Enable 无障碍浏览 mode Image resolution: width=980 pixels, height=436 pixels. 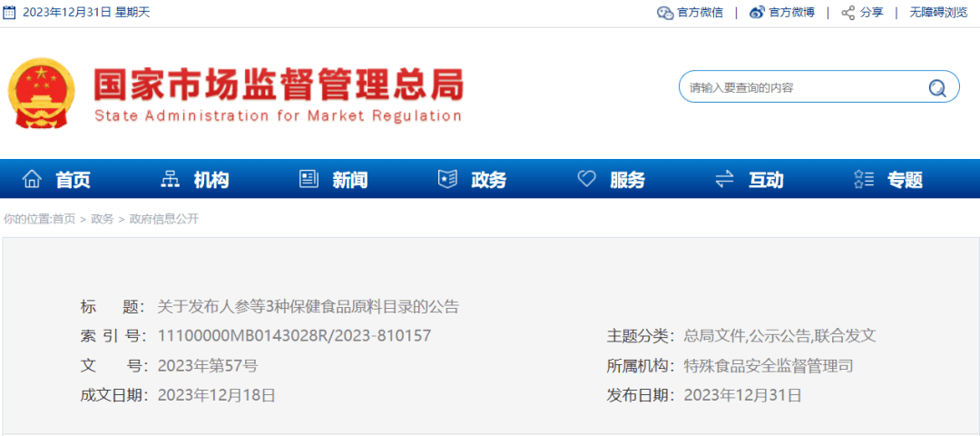coord(939,13)
